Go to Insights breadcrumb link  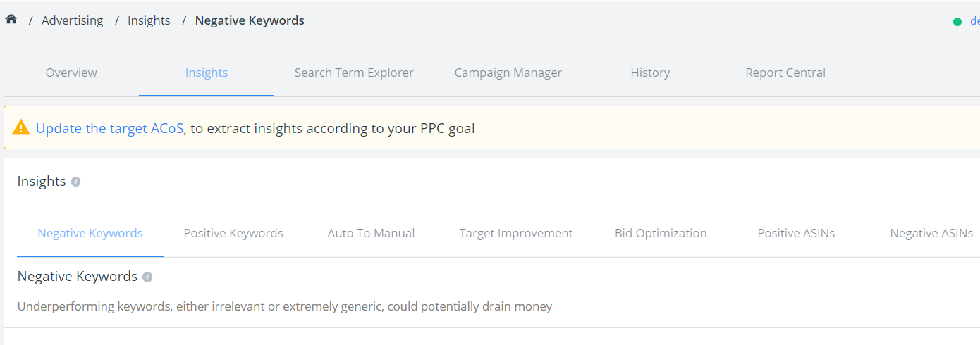149,20
